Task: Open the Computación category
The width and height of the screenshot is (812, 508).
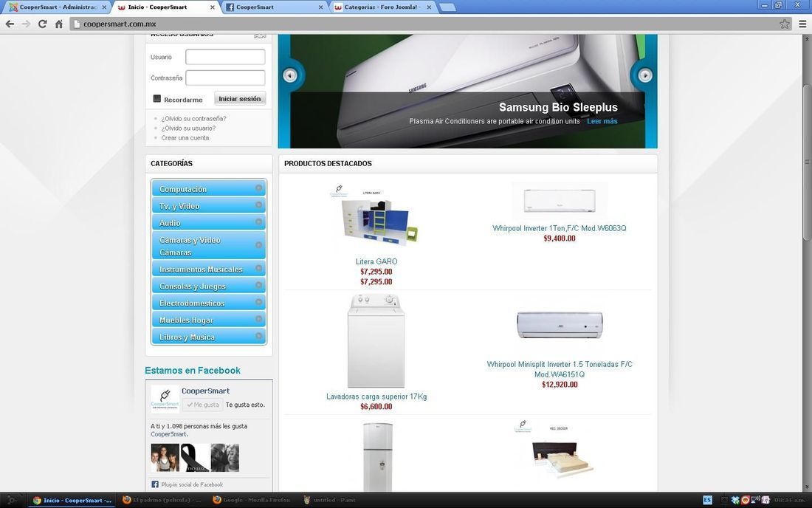Action: [209, 189]
